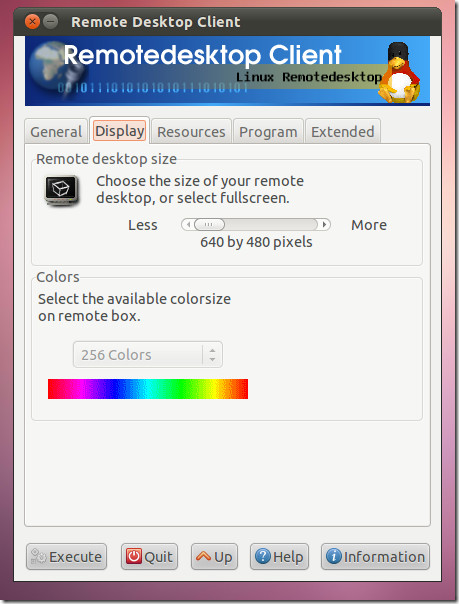Open the Extended tab
Image resolution: width=459 pixels, height=604 pixels.
343,132
